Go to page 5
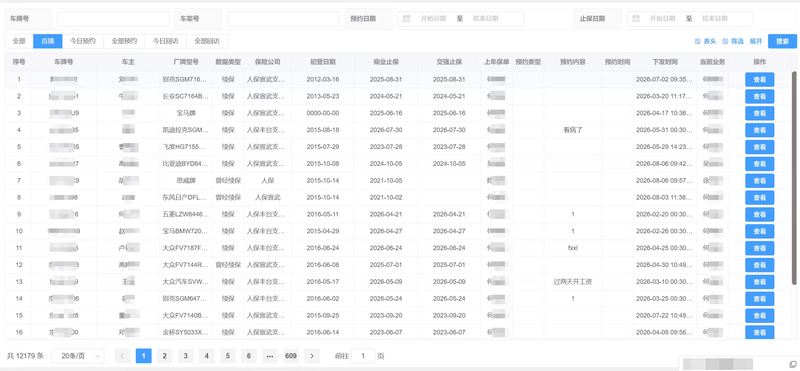 [x=228, y=356]
